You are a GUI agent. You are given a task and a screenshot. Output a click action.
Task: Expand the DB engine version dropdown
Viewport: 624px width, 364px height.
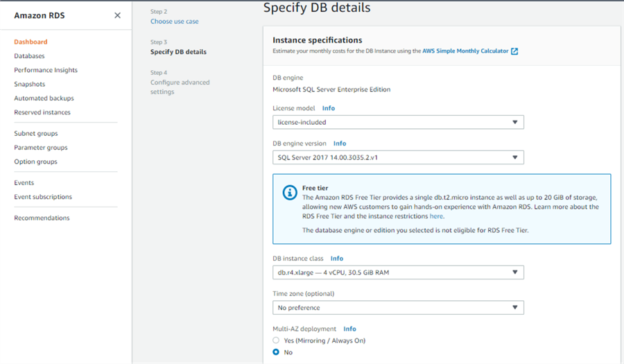pyautogui.click(x=398, y=157)
